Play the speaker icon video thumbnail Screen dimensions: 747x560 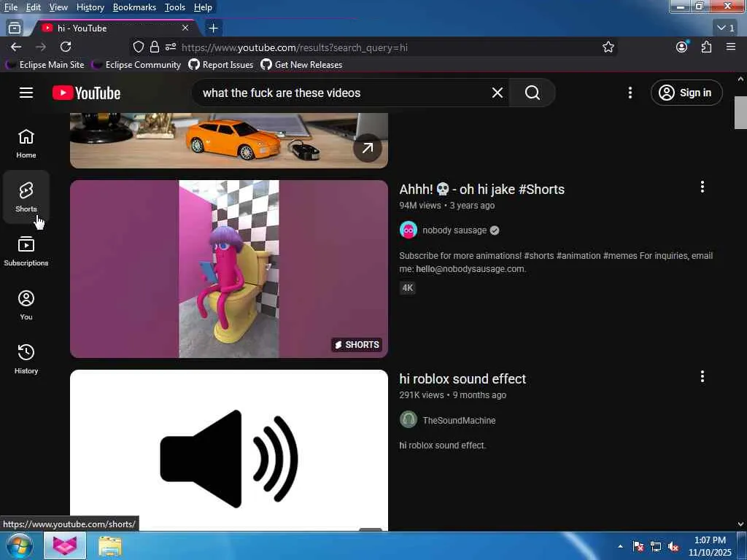pyautogui.click(x=228, y=450)
